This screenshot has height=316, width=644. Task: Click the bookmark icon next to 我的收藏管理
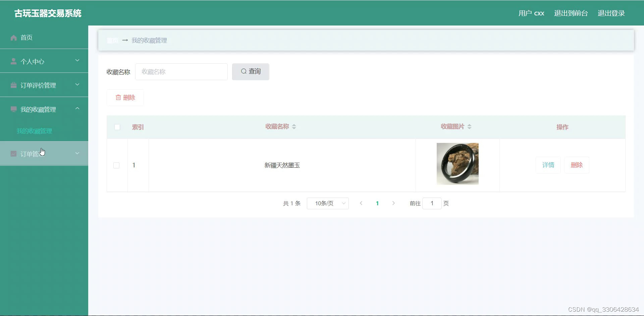click(13, 109)
